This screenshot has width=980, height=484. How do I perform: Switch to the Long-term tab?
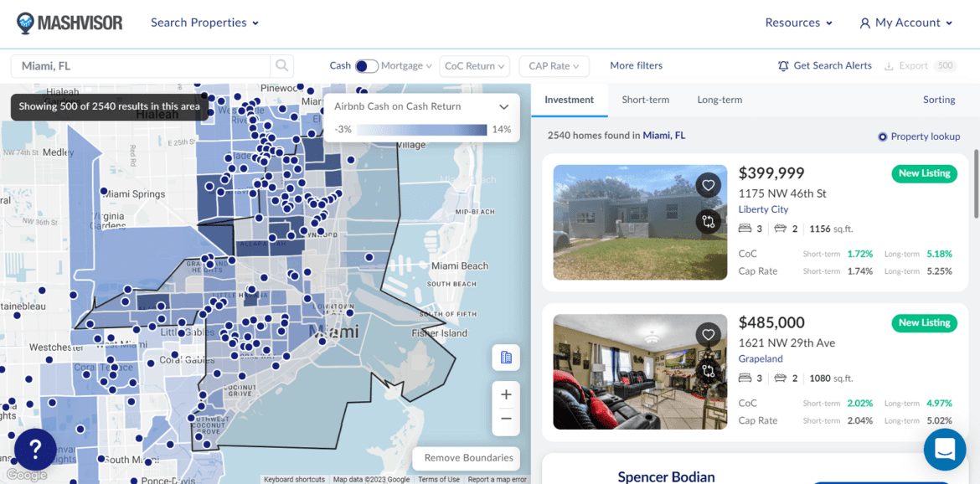click(x=720, y=100)
